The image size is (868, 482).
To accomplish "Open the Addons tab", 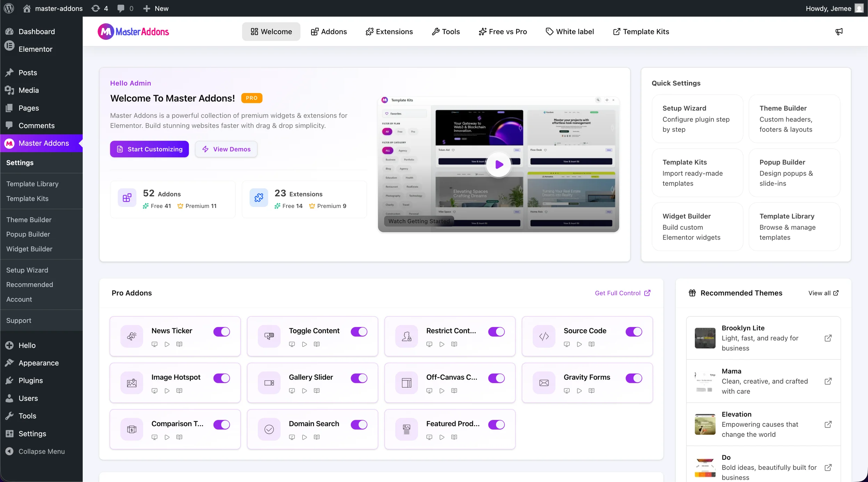I will (329, 32).
